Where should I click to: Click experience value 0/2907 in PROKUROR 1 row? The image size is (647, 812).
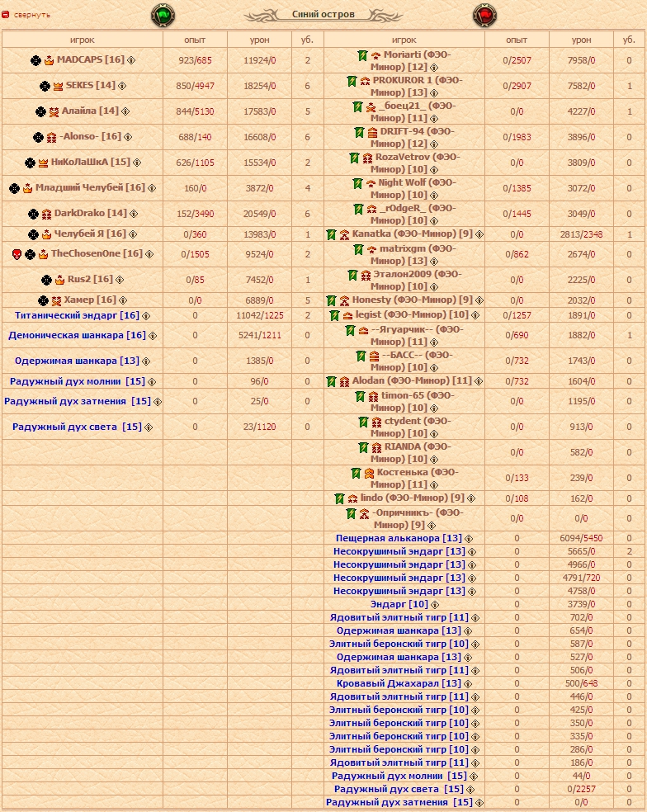[517, 86]
